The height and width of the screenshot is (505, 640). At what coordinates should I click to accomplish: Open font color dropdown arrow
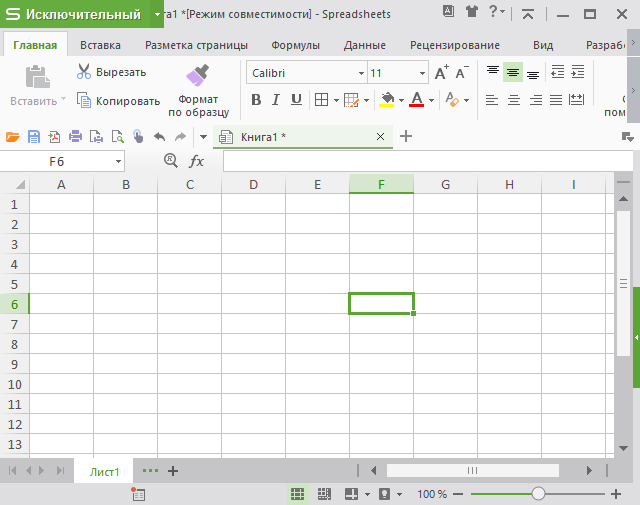(431, 100)
